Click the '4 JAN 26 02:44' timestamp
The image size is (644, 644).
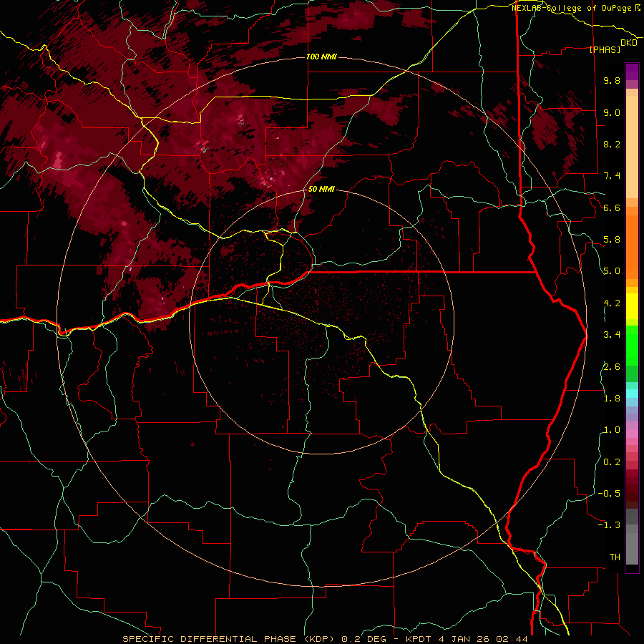point(483,639)
